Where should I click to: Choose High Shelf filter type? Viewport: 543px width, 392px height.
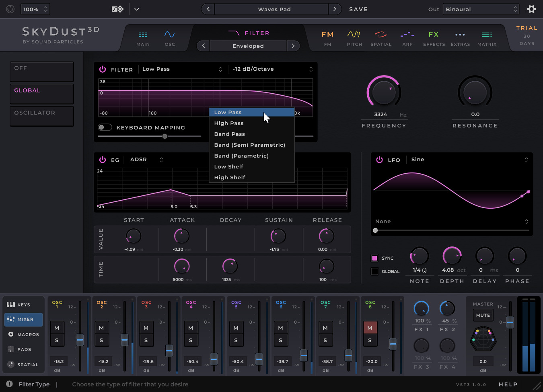point(252,177)
